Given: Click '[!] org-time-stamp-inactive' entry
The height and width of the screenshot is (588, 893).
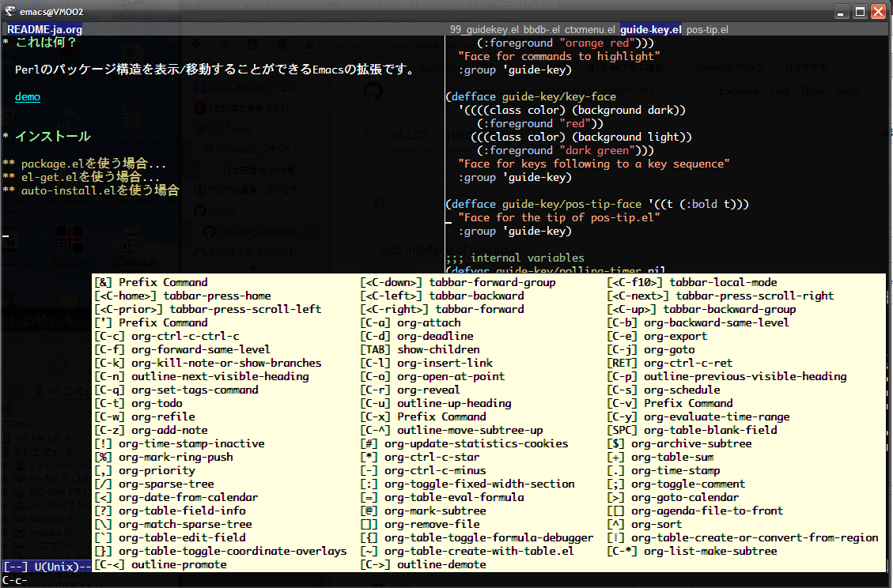Looking at the screenshot, I should pyautogui.click(x=179, y=443).
